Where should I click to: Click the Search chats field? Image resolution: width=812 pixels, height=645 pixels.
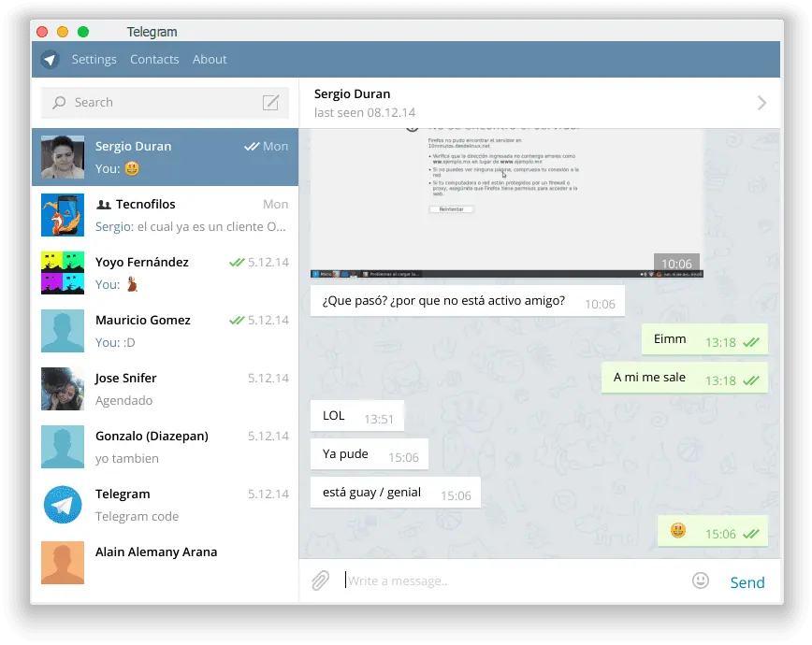[165, 103]
